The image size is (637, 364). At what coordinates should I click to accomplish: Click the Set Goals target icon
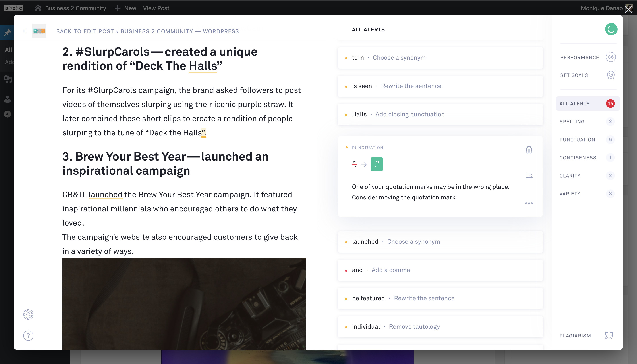[x=611, y=75]
